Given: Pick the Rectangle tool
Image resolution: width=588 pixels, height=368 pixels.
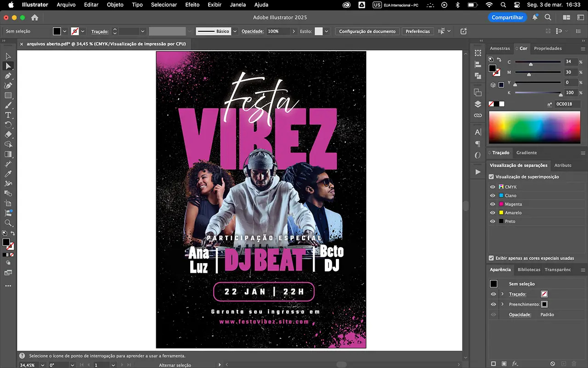Looking at the screenshot, I should [x=8, y=96].
